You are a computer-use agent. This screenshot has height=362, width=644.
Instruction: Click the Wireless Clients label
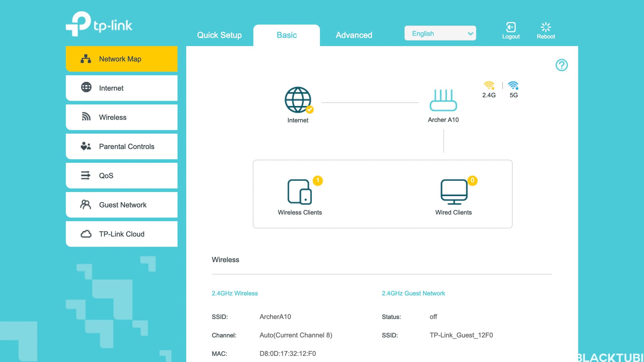click(x=300, y=212)
